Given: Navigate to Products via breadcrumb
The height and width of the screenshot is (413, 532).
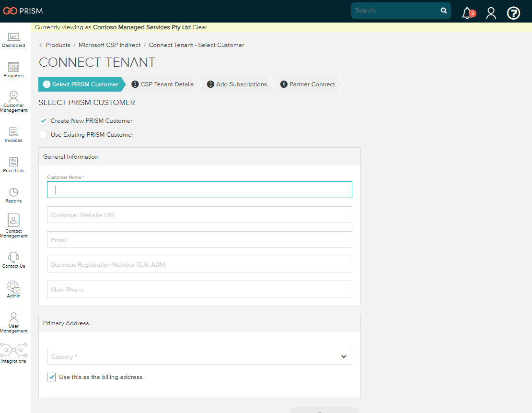Looking at the screenshot, I should pos(58,45).
